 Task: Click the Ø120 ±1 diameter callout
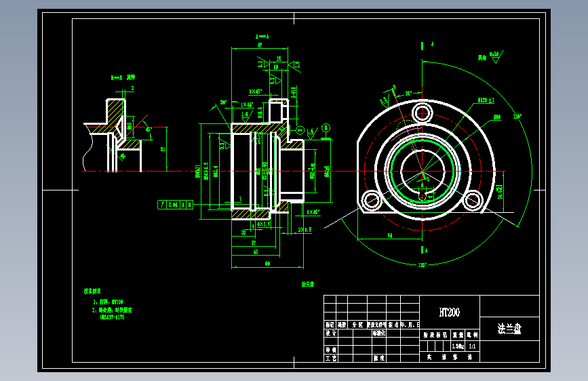click(x=486, y=100)
